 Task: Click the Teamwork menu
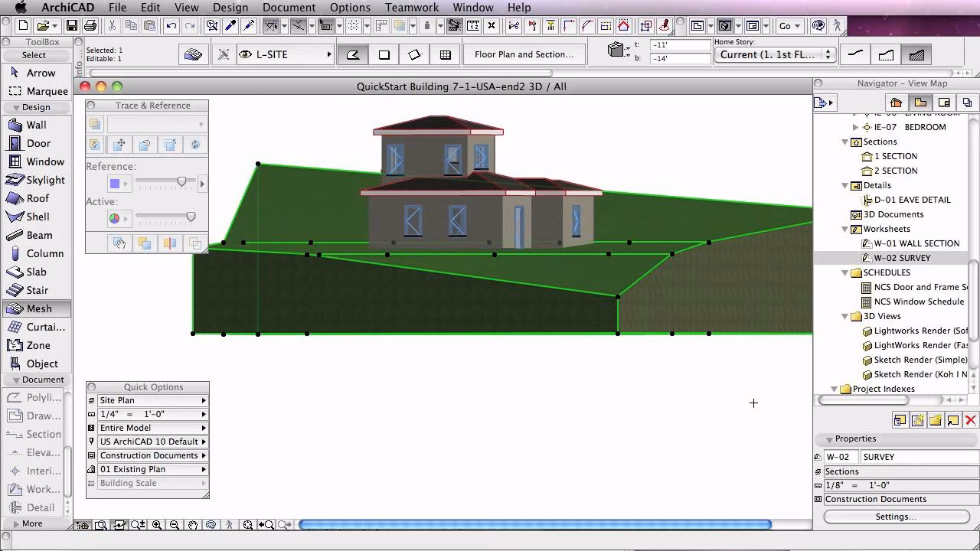coord(411,8)
